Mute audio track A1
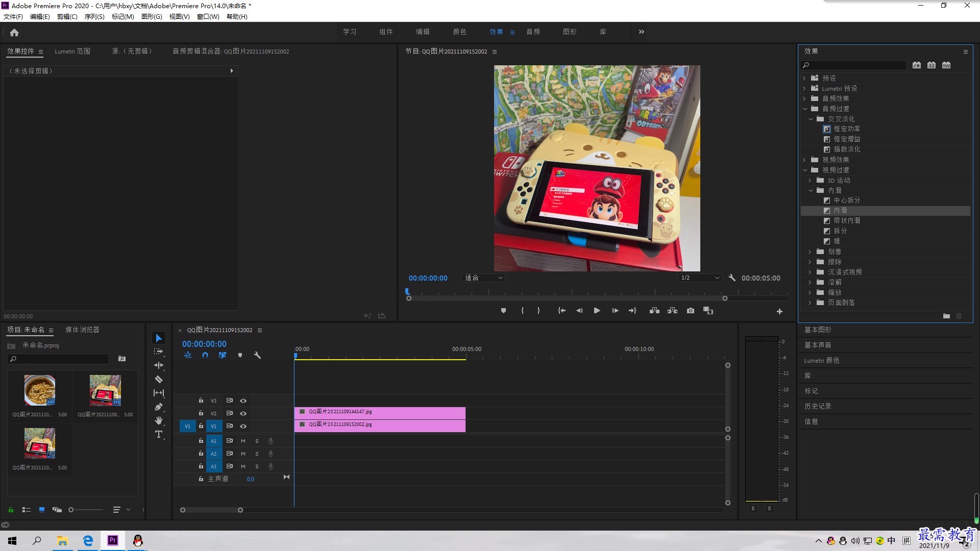Image resolution: width=980 pixels, height=551 pixels. pos(243,441)
